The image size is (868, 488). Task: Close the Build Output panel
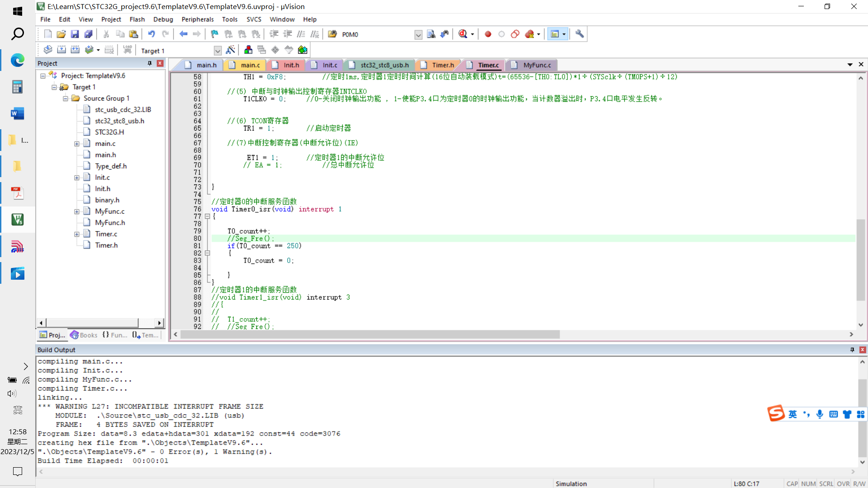[x=863, y=350]
